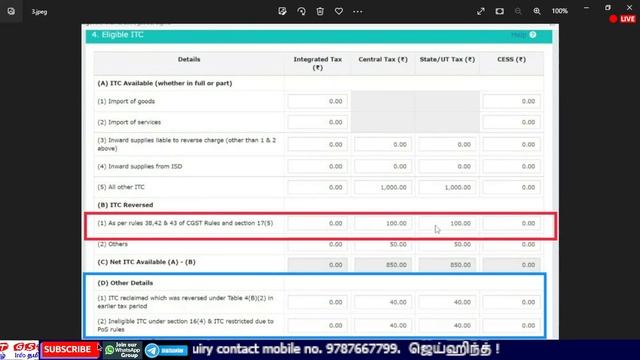
Task: Click Join our WhatsApp Group badge
Action: tap(122, 350)
